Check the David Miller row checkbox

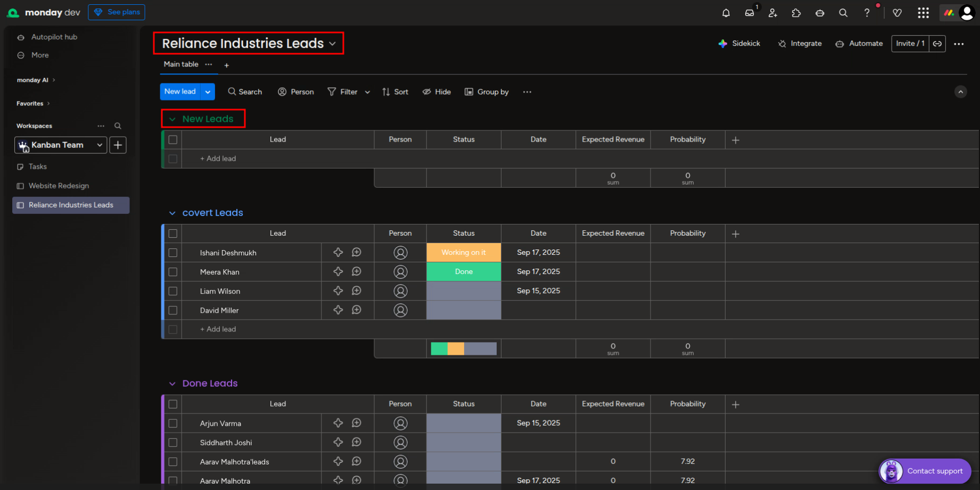(x=173, y=310)
